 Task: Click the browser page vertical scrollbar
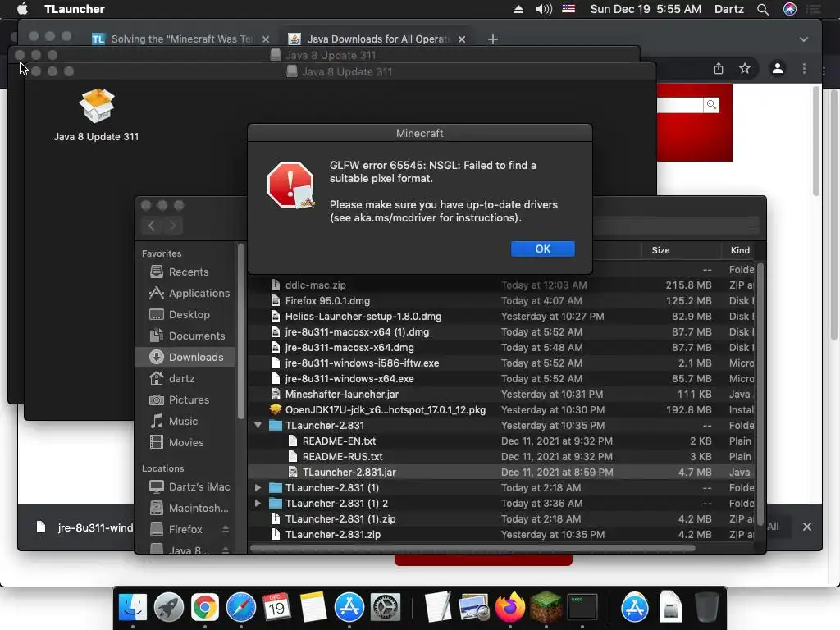[x=816, y=140]
